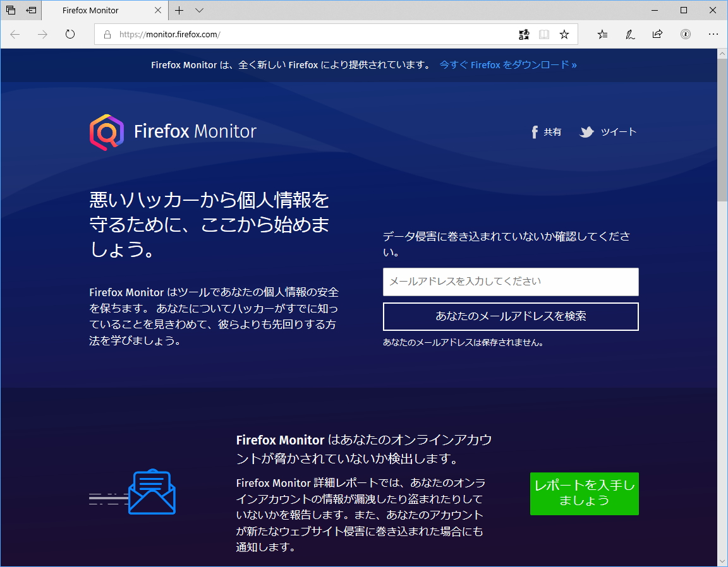The height and width of the screenshot is (567, 728).
Task: Open the 1Password extension icon
Action: [685, 34]
